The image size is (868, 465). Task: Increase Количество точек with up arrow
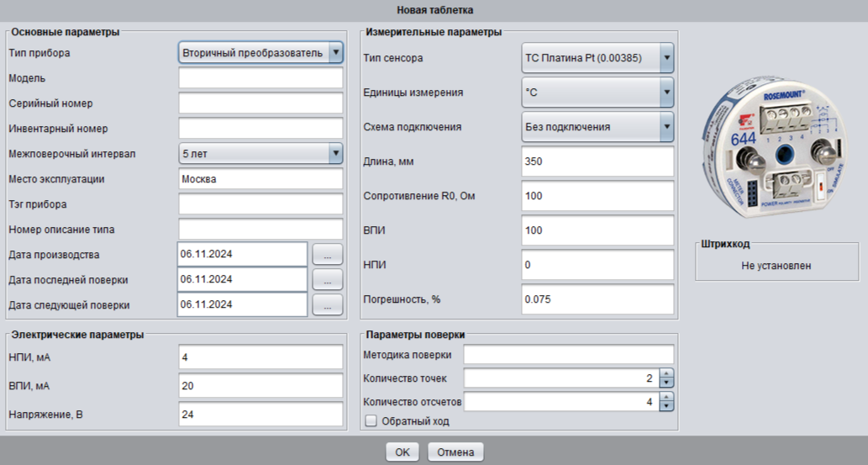pos(667,374)
